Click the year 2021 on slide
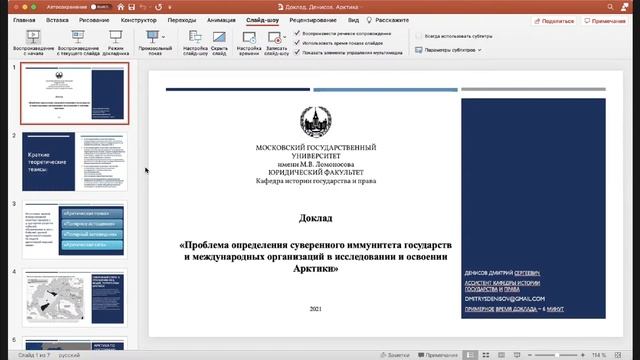 [x=316, y=309]
